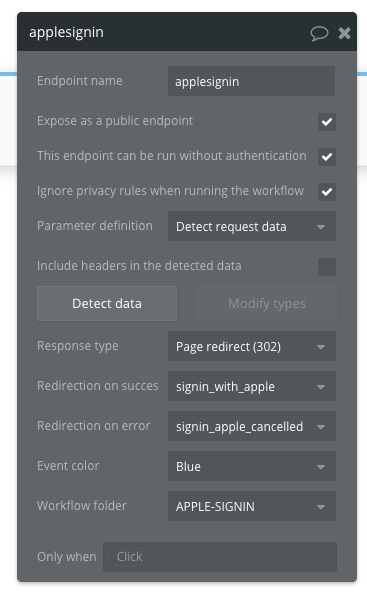Screen dimensions: 367x593
Task: Click the Parameter definition dropdown arrow
Action: click(321, 227)
